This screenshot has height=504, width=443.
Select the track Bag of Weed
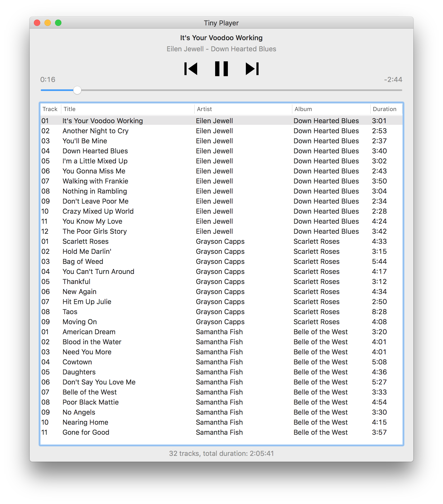click(83, 262)
